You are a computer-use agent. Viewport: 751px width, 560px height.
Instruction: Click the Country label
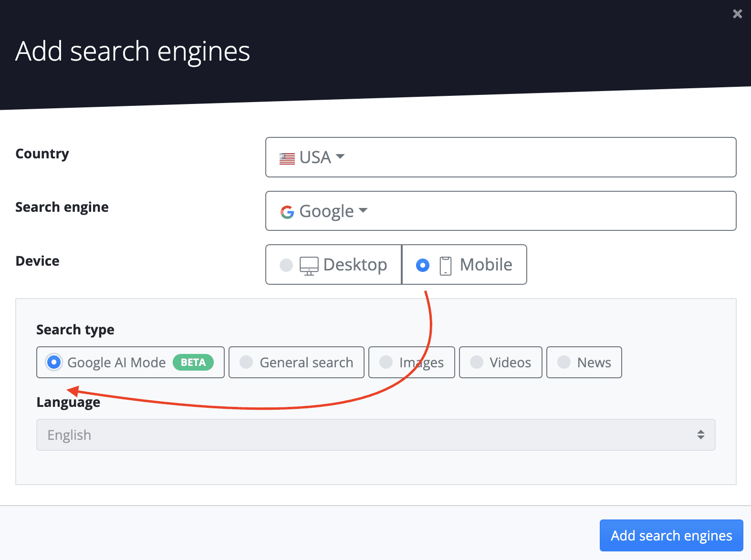point(42,154)
